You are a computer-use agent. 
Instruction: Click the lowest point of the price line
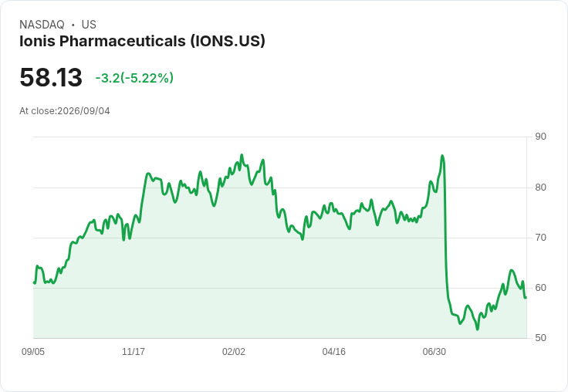pos(477,329)
